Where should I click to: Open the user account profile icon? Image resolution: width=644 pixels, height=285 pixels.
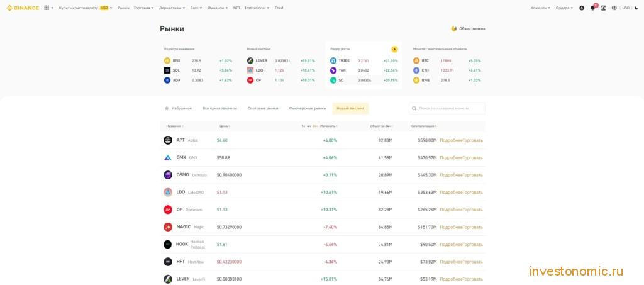coord(582,8)
